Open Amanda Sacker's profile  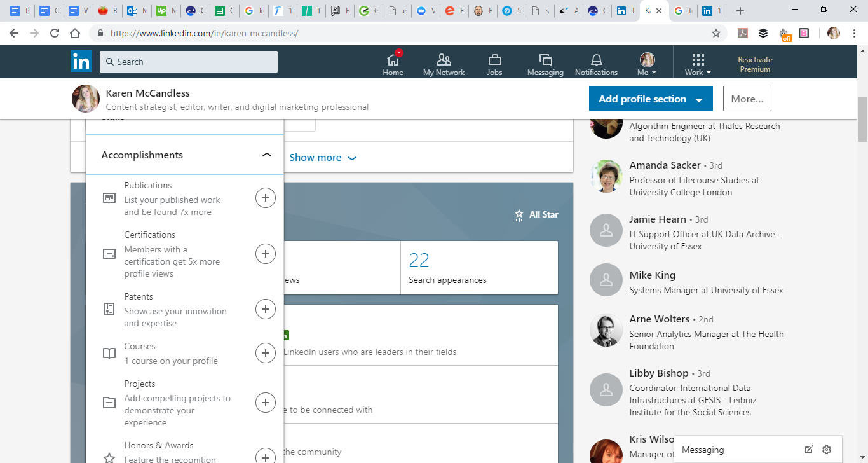[665, 165]
